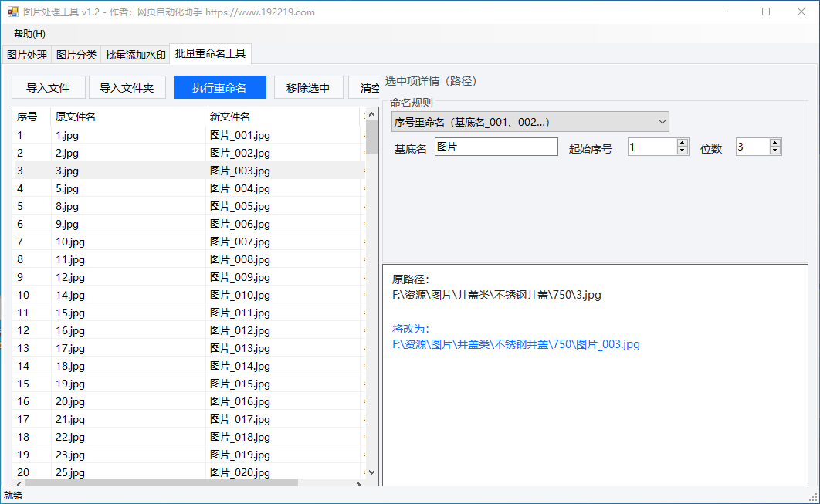Click the 移除选中 button
The image size is (820, 504).
(x=308, y=88)
